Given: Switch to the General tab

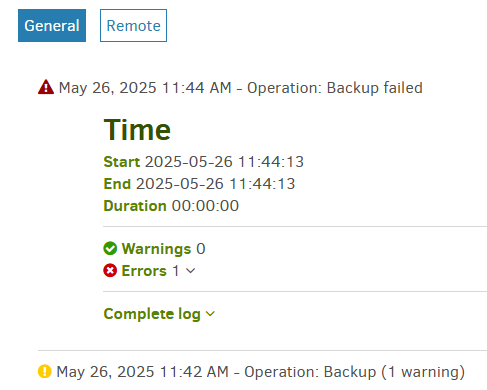Looking at the screenshot, I should click(x=52, y=26).
